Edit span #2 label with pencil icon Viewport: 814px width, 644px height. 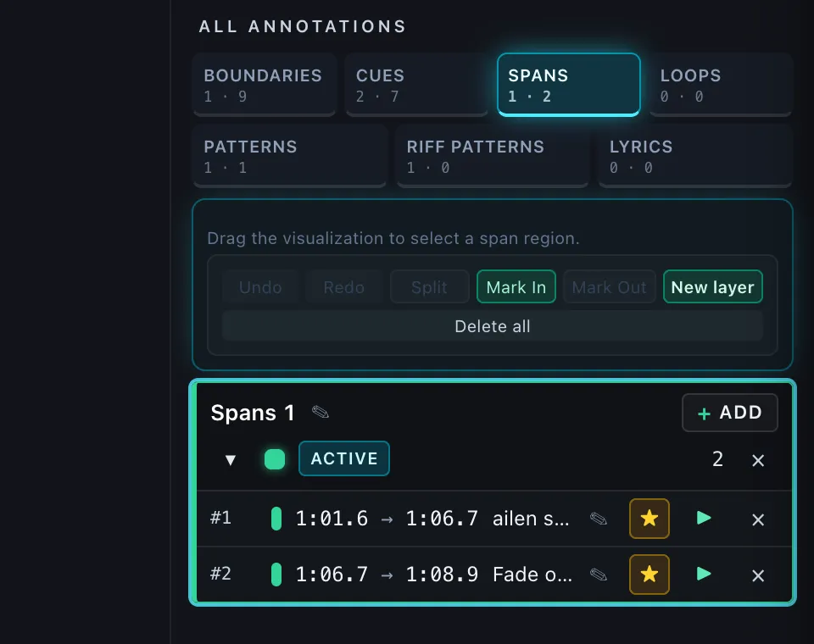(599, 575)
